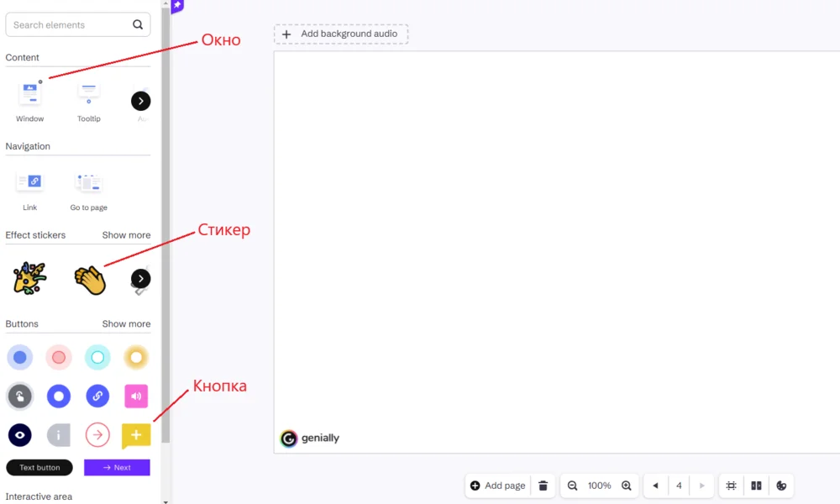This screenshot has height=504, width=840.
Task: Select the blue chain link button
Action: pos(97,396)
